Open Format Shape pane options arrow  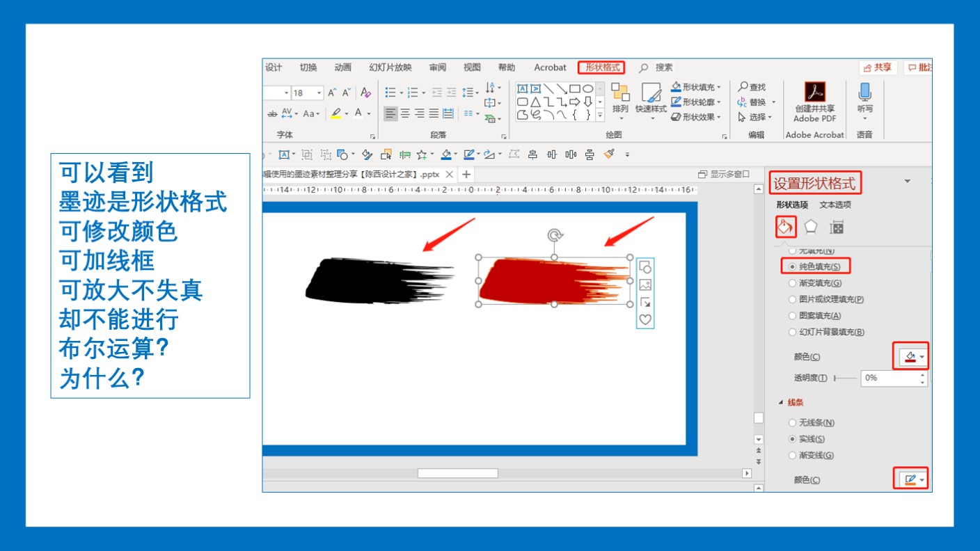(907, 182)
